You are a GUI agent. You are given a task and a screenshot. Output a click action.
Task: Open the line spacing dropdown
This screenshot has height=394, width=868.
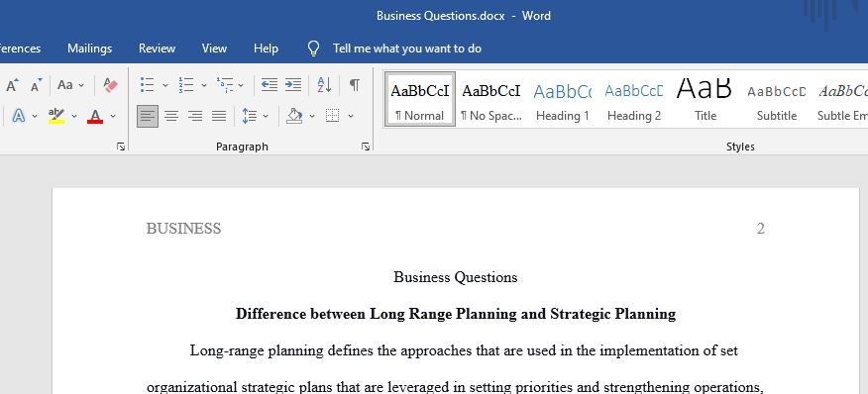click(x=255, y=116)
